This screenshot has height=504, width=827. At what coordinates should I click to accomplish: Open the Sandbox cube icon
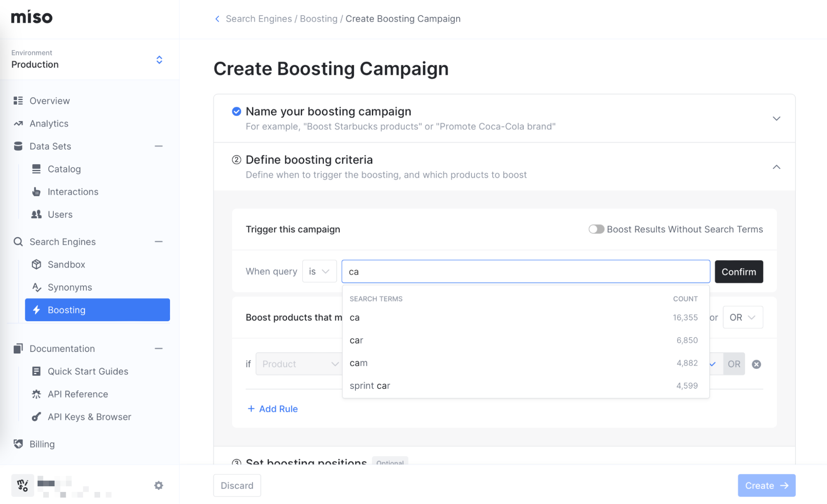click(x=36, y=265)
